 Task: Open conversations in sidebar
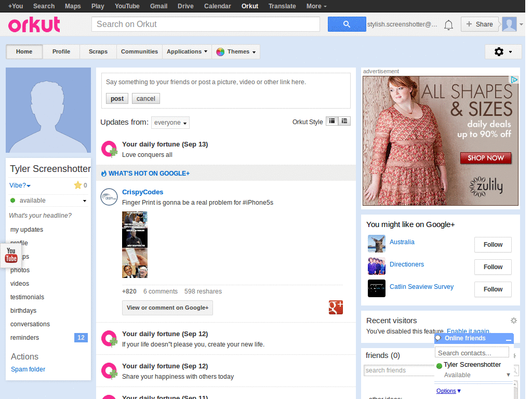pyautogui.click(x=30, y=324)
